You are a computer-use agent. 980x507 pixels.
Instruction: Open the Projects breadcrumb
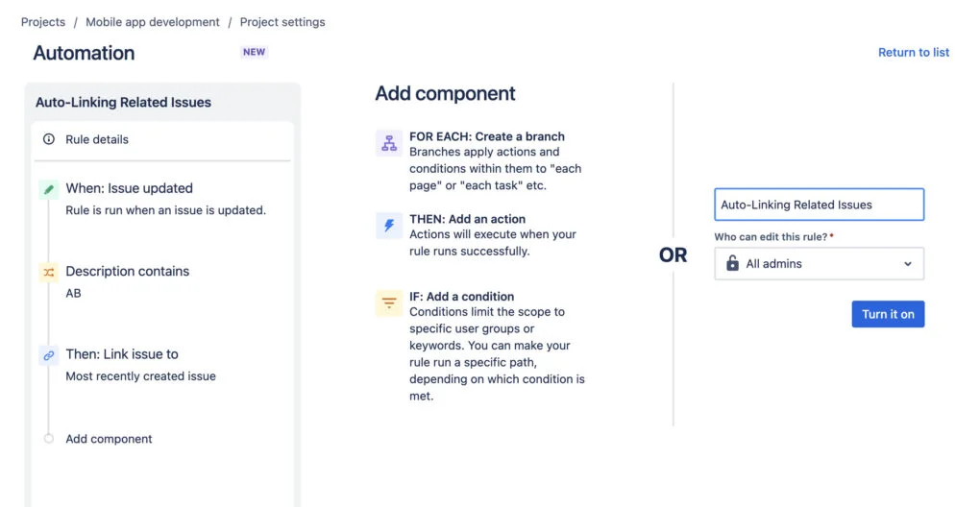(x=43, y=22)
